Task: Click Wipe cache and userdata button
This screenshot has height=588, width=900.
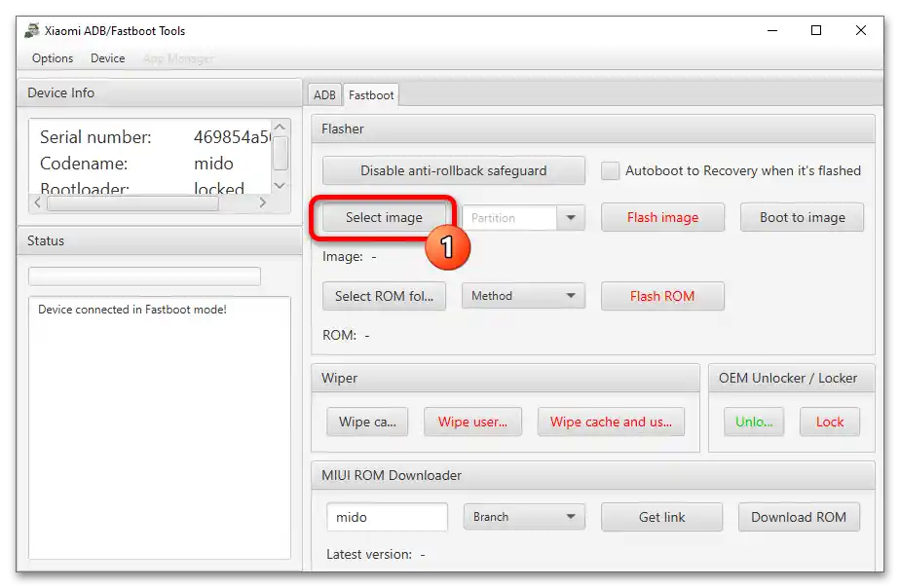Action: (612, 422)
